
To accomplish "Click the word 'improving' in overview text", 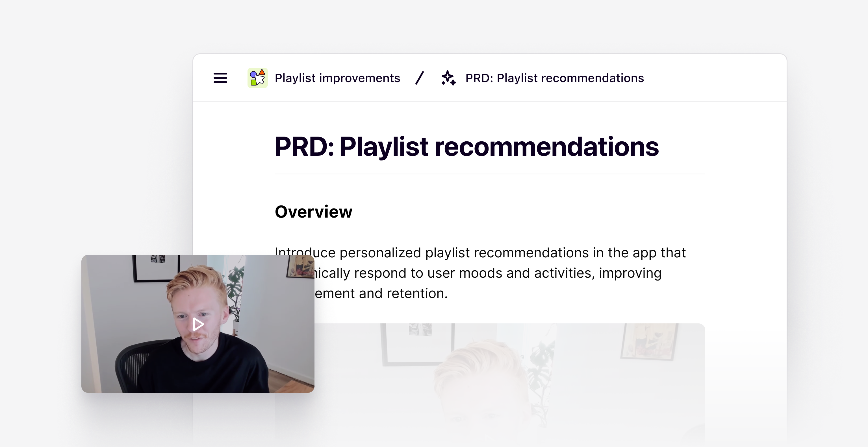I will (x=630, y=273).
